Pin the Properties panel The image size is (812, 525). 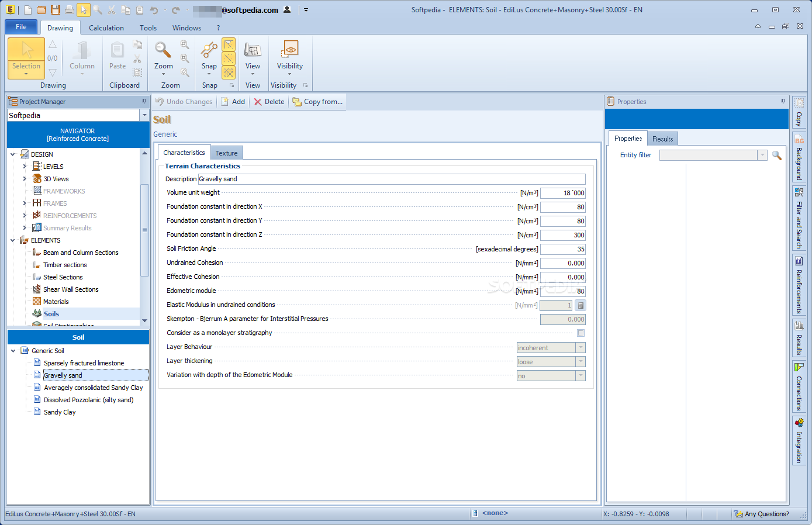(x=783, y=101)
